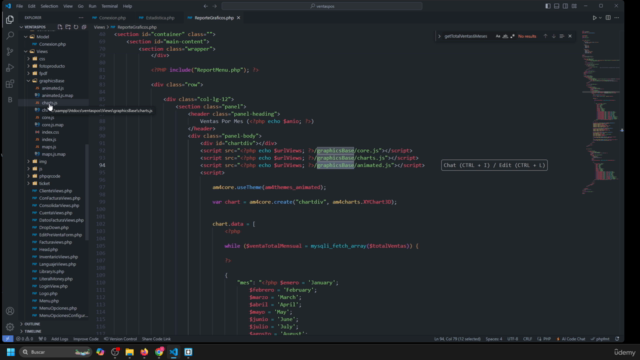The width and height of the screenshot is (640, 360).
Task: Toggle primary side bar visibility
Action: pos(548,6)
